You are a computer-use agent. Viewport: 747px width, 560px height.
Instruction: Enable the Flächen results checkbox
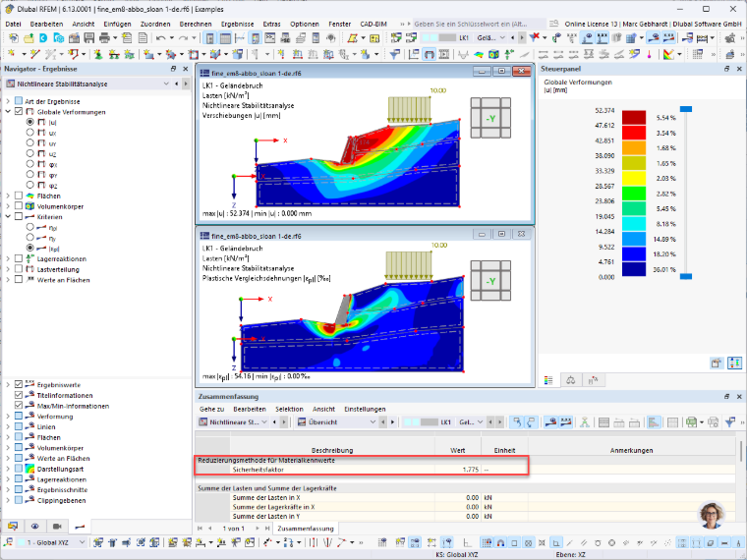pyautogui.click(x=19, y=196)
